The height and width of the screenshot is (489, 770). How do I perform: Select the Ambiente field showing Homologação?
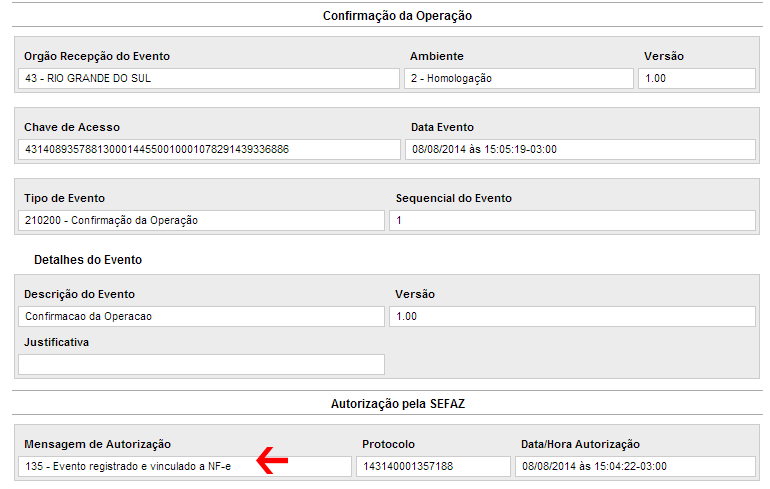[519, 78]
